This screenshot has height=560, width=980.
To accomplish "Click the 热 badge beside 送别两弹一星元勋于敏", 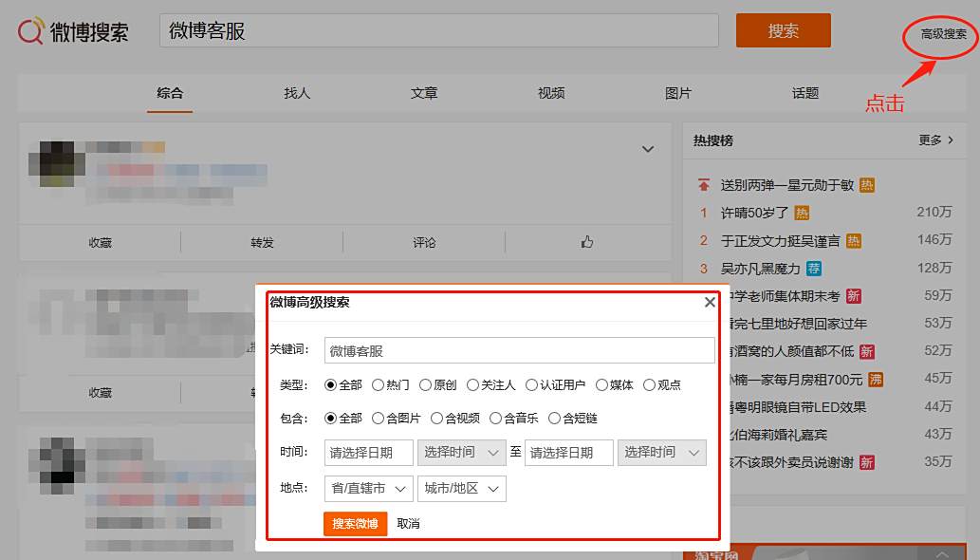I will pos(867,185).
